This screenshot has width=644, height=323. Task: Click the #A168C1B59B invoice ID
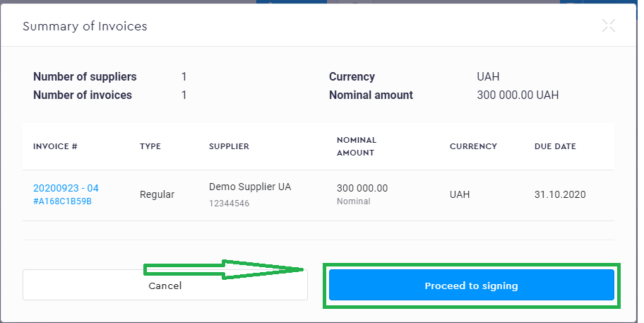(x=62, y=201)
